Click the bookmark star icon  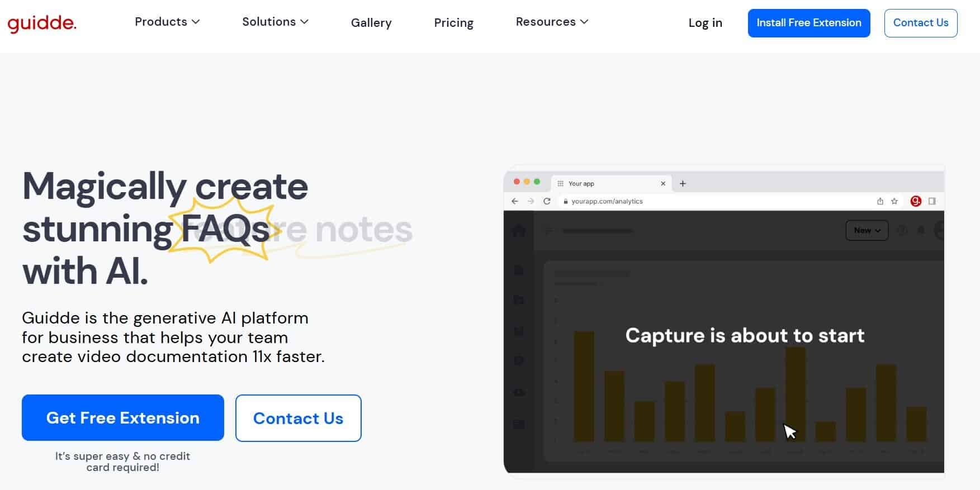coord(894,201)
